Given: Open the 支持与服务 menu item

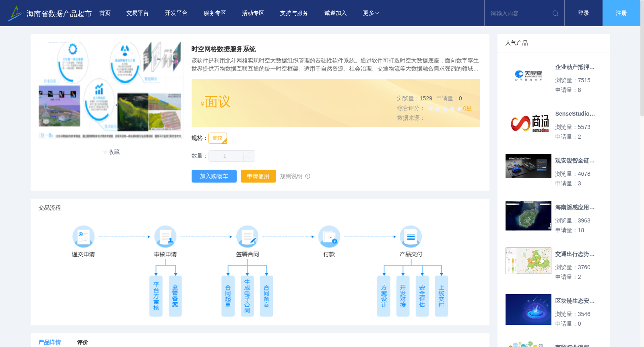Looking at the screenshot, I should (294, 13).
